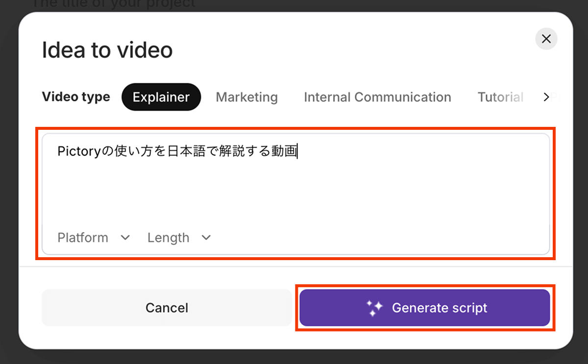Click the Japanese prompt text in idea box
Viewport: 588px width, 364px height.
(x=177, y=151)
